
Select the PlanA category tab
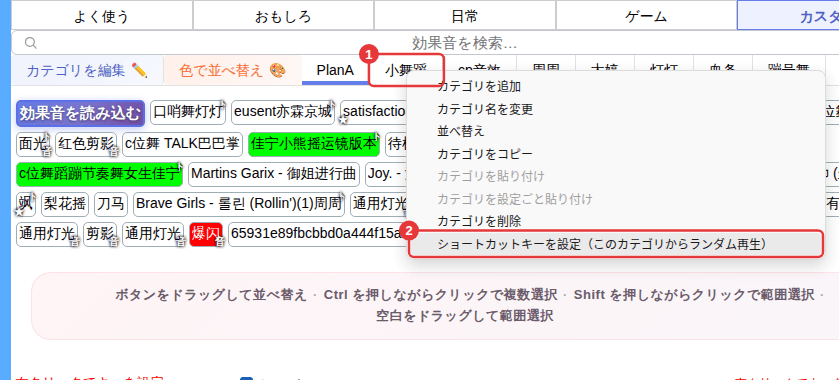[x=335, y=70]
